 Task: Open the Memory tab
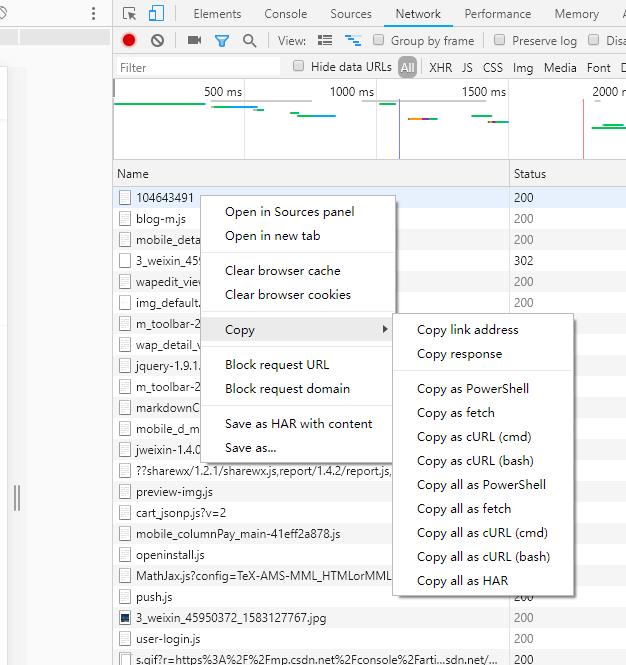click(577, 14)
